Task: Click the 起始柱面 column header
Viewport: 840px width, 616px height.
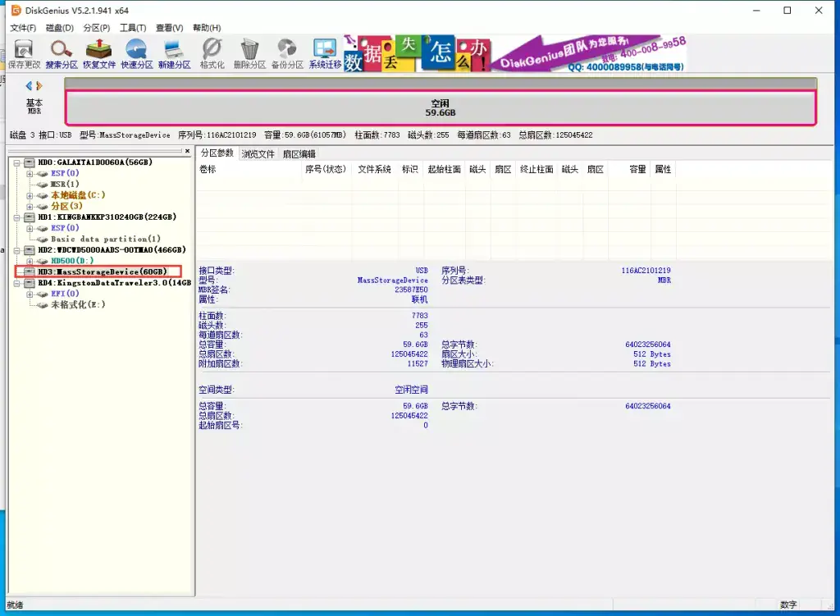Action: pyautogui.click(x=444, y=169)
